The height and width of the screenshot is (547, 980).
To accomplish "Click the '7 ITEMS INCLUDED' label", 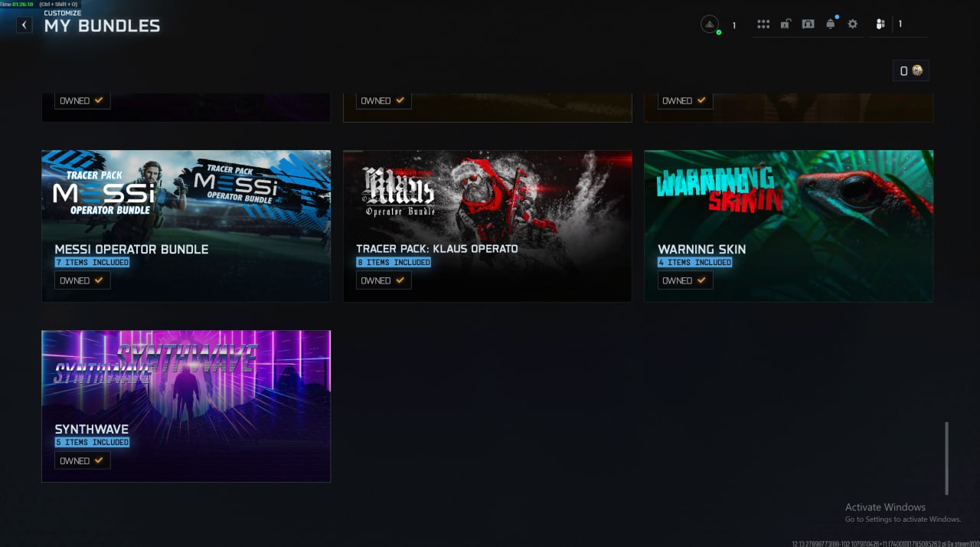I will tap(92, 262).
